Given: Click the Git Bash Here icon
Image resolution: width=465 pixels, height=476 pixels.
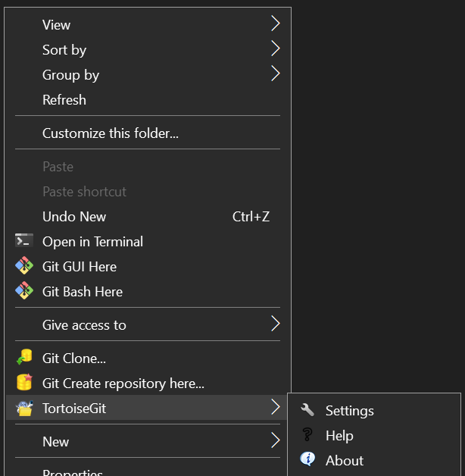Looking at the screenshot, I should click(x=24, y=291).
